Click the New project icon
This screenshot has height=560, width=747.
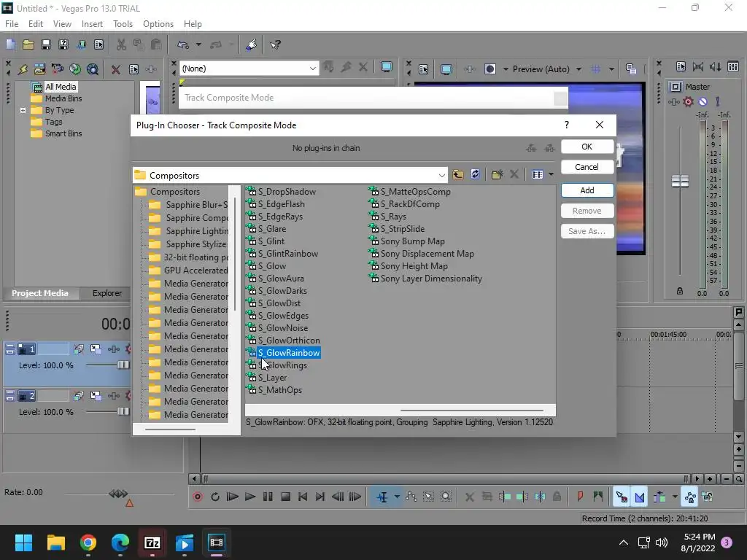click(10, 44)
